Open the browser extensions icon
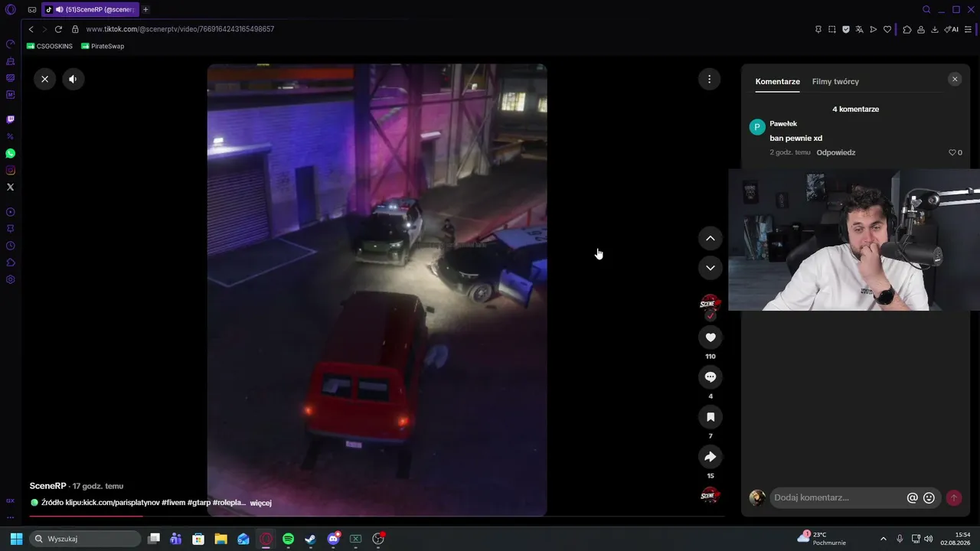Image resolution: width=980 pixels, height=551 pixels. [907, 29]
